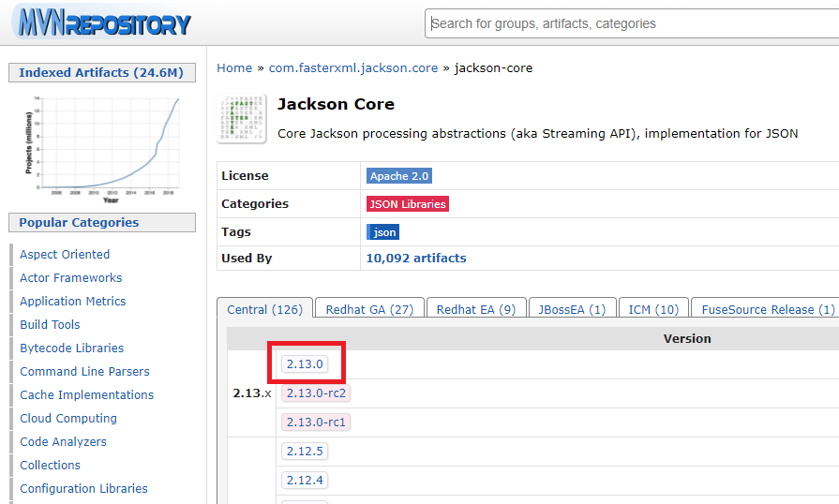
Task: Browse the Cache Implementations category
Action: coord(86,395)
